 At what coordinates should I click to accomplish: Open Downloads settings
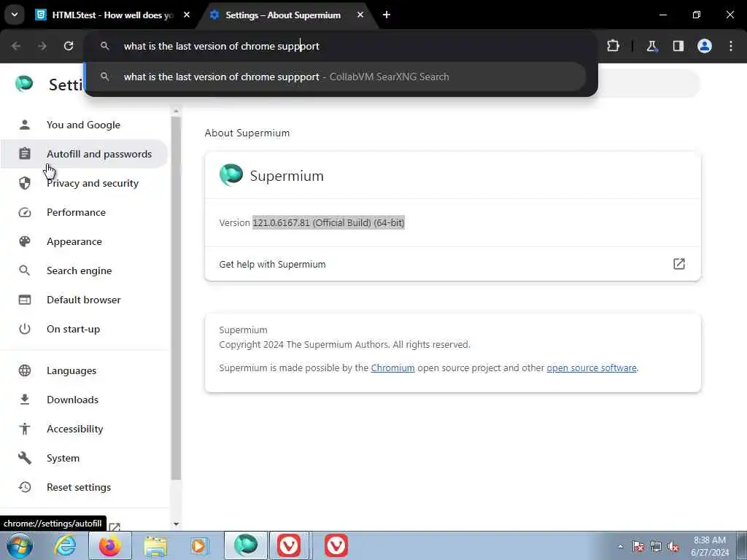(x=84, y=400)
